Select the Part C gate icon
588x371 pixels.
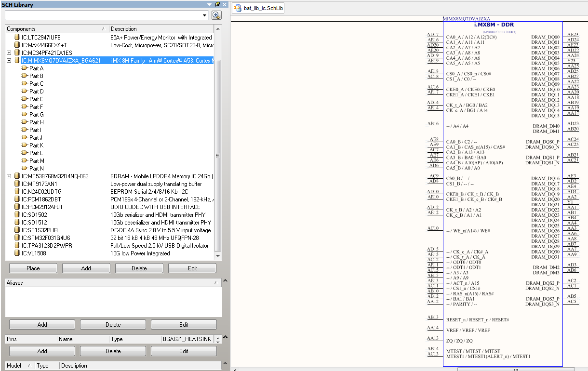pos(25,84)
